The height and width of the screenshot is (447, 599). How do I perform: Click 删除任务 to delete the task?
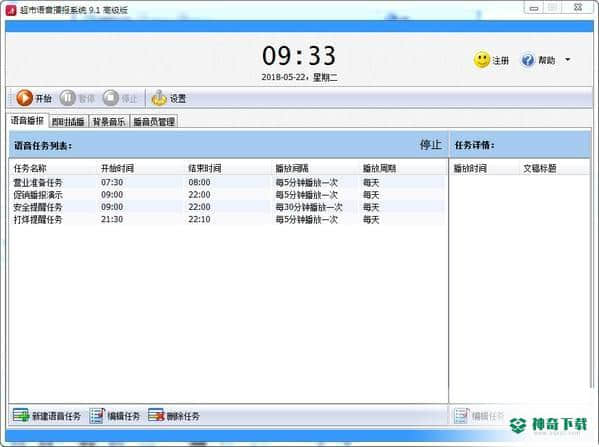coord(174,416)
